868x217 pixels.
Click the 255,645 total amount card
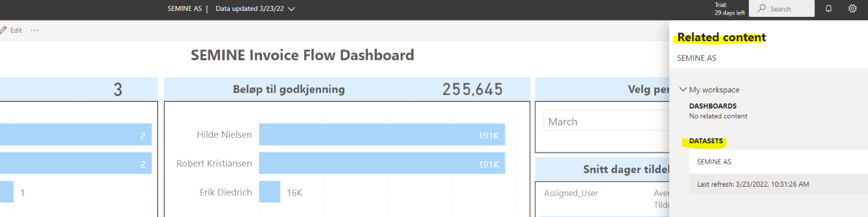click(472, 90)
